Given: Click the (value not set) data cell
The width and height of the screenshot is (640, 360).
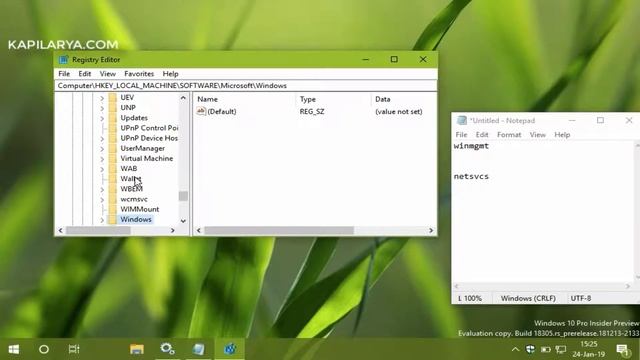Looking at the screenshot, I should coord(398,111).
